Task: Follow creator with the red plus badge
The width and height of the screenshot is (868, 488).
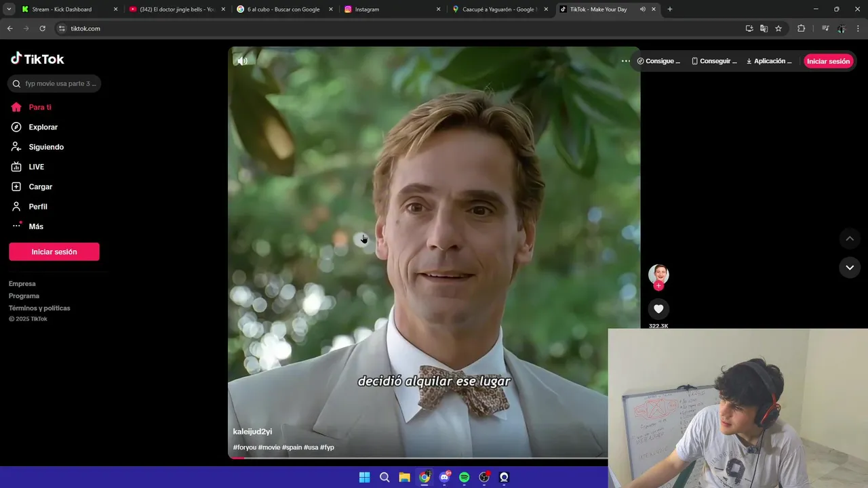Action: 658,286
